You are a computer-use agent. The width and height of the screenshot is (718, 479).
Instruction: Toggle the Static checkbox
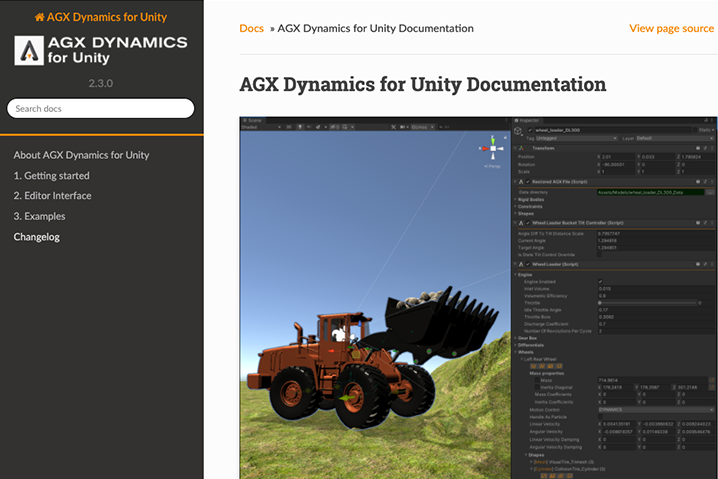(695, 130)
